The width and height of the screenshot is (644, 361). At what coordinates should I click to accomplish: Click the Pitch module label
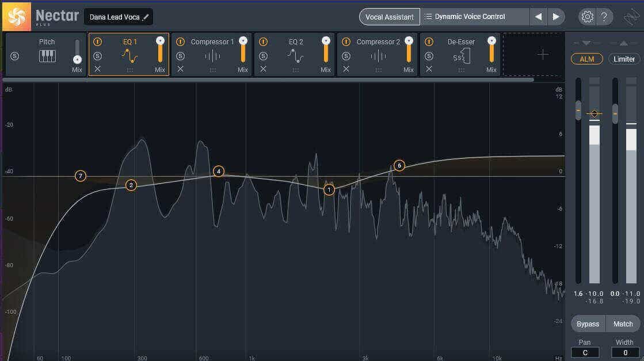coord(47,42)
